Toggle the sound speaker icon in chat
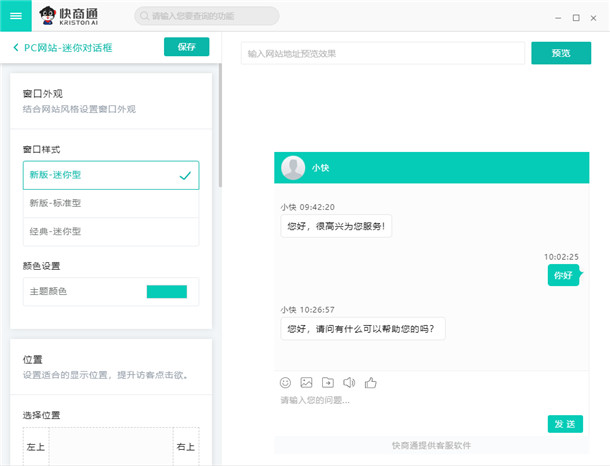610x466 pixels. tap(349, 382)
